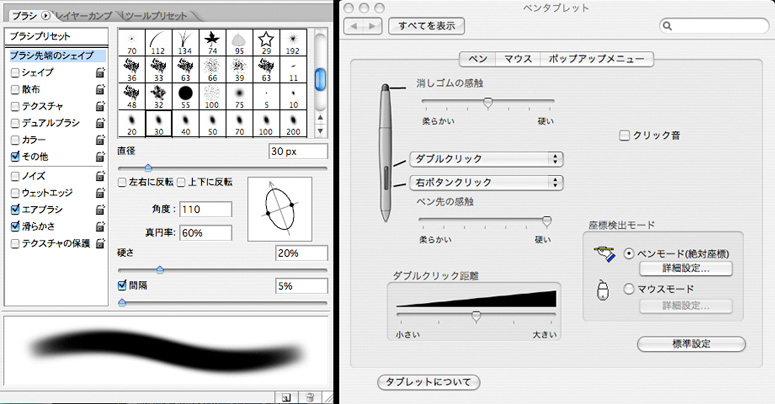
Task: Switch to the ポップアップメニュー tab
Action: tap(597, 59)
